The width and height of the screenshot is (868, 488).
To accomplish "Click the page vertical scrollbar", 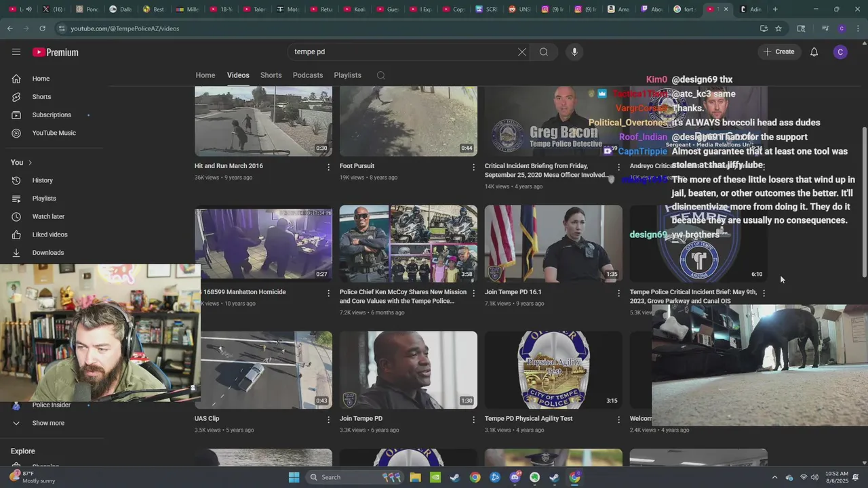I will click(x=864, y=203).
